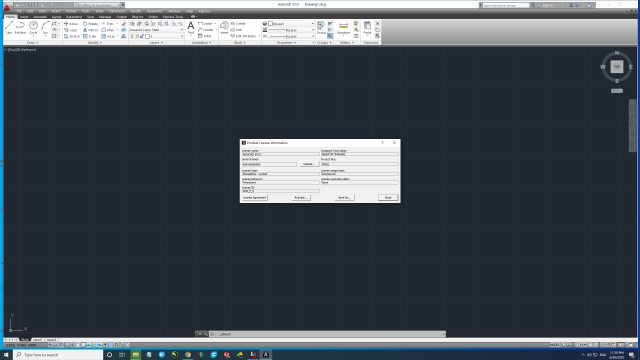
Task: Click Update button beside serial number
Action: pyautogui.click(x=309, y=164)
